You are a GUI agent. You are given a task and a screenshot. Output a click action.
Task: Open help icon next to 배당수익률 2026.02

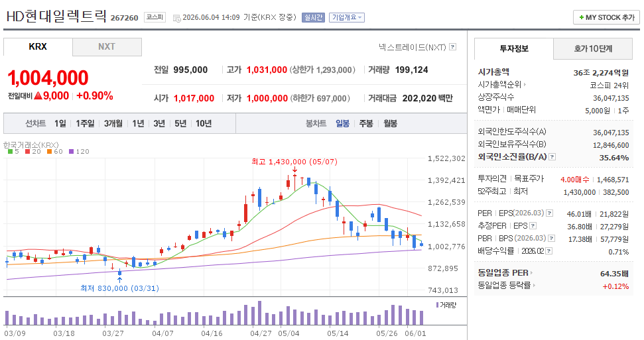coord(548,251)
